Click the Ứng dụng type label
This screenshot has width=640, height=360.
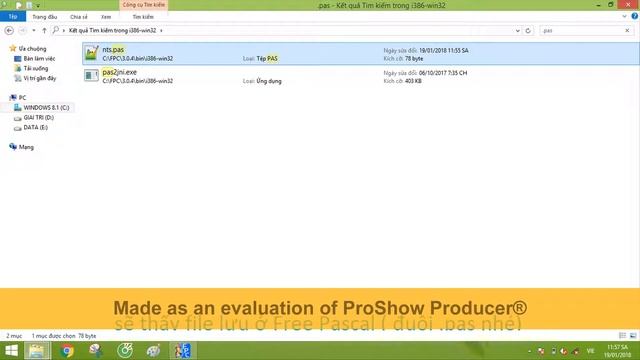pyautogui.click(x=269, y=81)
